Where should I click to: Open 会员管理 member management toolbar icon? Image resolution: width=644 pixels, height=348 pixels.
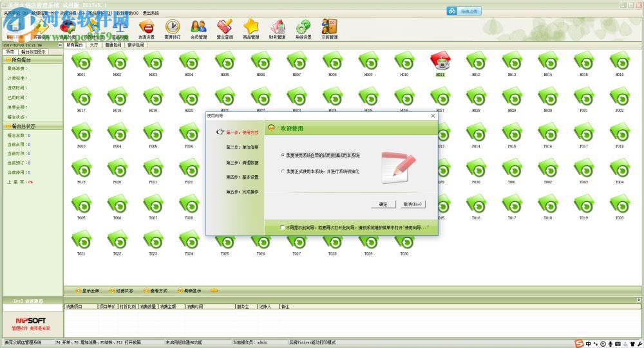pyautogui.click(x=198, y=29)
